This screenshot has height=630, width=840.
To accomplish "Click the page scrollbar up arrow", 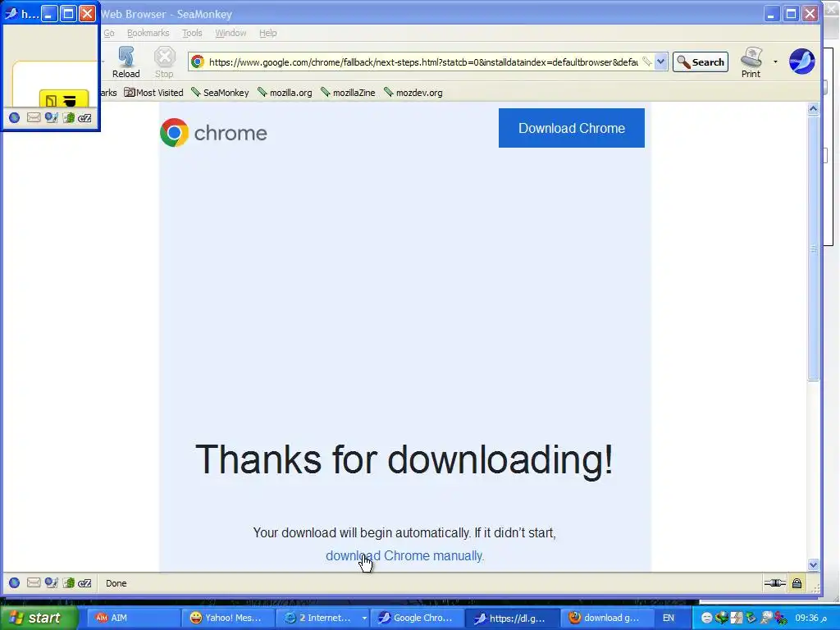I will coord(813,109).
